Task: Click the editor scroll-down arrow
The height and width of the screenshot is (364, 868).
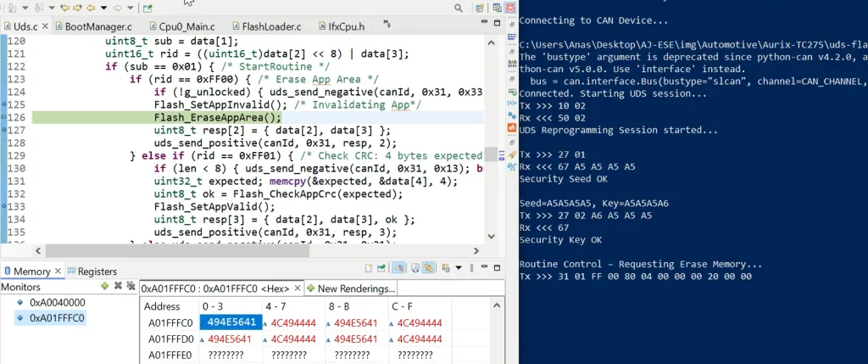Action: pyautogui.click(x=491, y=236)
